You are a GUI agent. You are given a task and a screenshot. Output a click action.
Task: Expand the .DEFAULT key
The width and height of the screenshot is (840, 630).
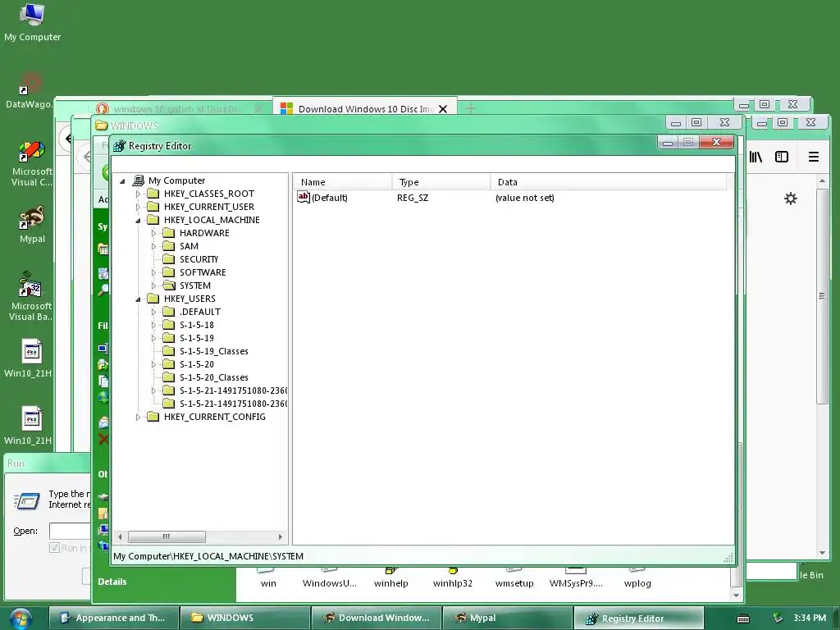click(153, 312)
